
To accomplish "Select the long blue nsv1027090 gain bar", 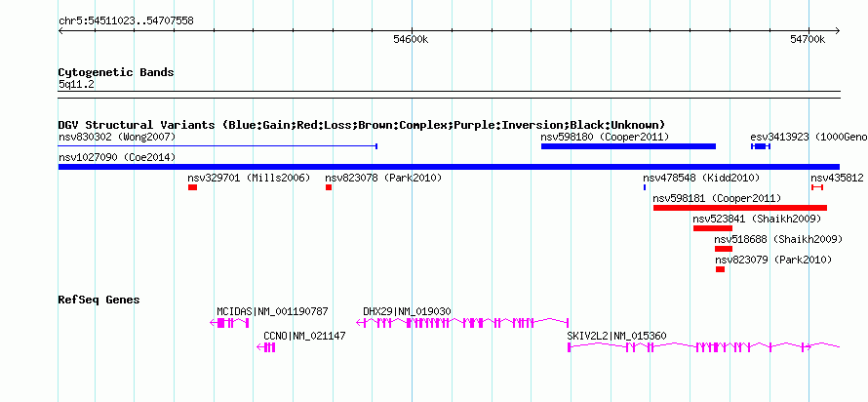I will point(449,167).
